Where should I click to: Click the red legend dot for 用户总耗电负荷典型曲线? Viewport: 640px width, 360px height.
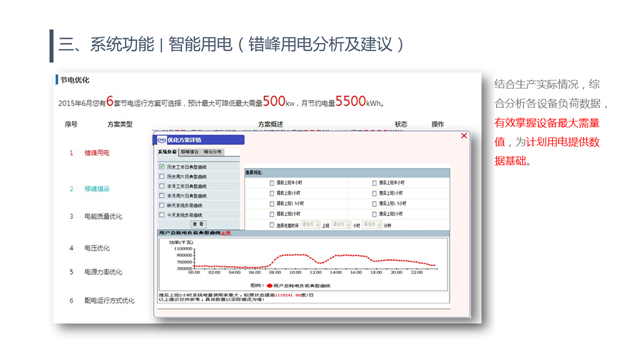tap(269, 286)
